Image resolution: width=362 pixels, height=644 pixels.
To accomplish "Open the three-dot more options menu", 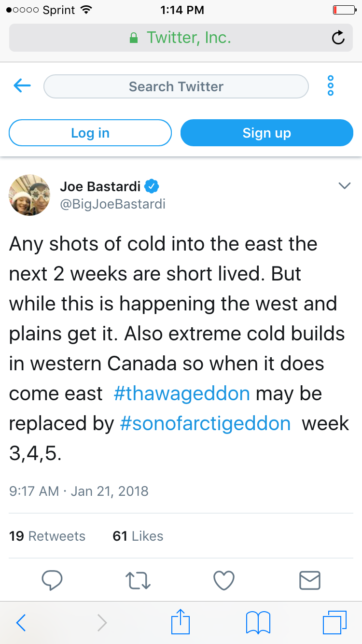I will tap(331, 86).
